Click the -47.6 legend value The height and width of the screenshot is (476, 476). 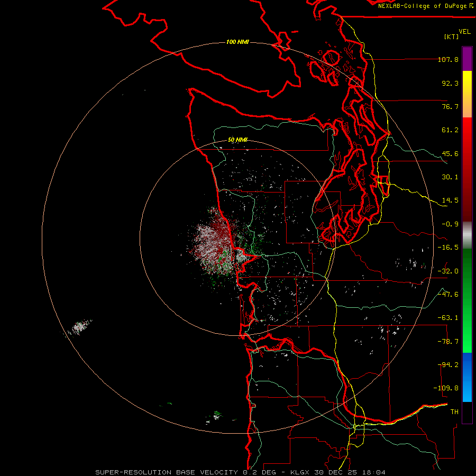pos(448,295)
